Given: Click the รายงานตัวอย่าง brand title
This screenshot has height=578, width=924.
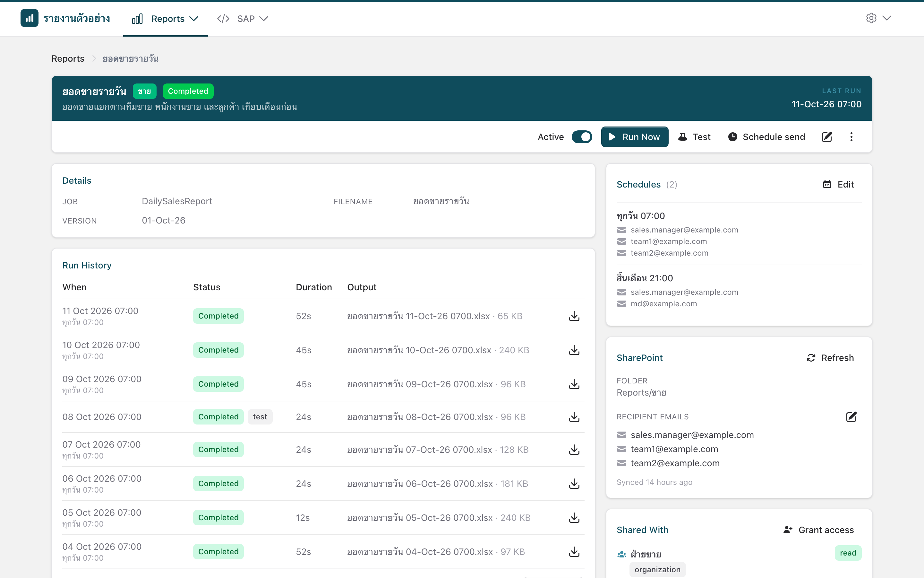Looking at the screenshot, I should click(x=77, y=18).
